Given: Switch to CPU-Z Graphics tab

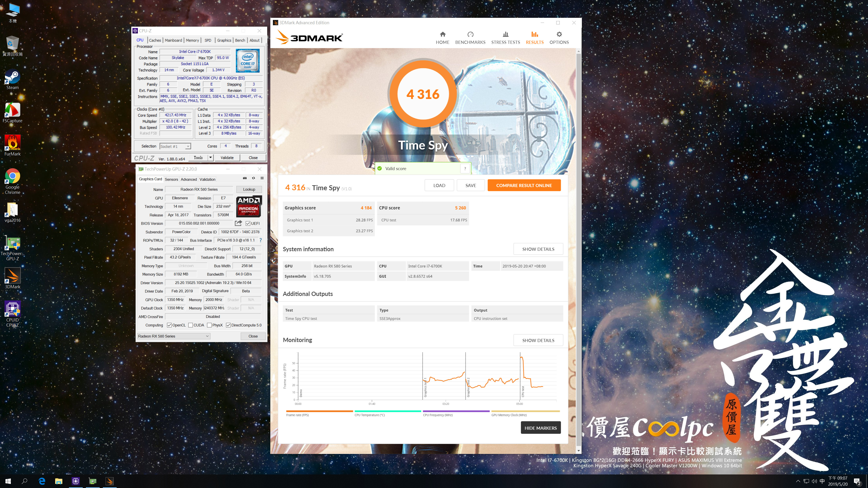Looking at the screenshot, I should pos(224,40).
